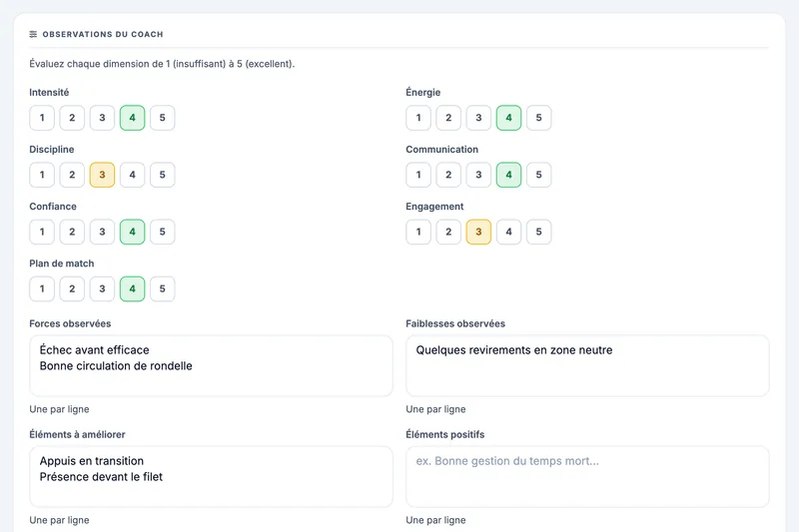
Task: Set Intensité rating to 3
Action: [102, 118]
